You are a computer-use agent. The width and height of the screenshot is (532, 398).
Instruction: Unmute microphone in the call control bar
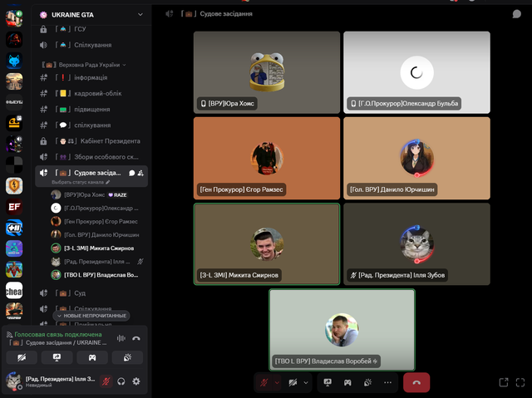(x=264, y=382)
